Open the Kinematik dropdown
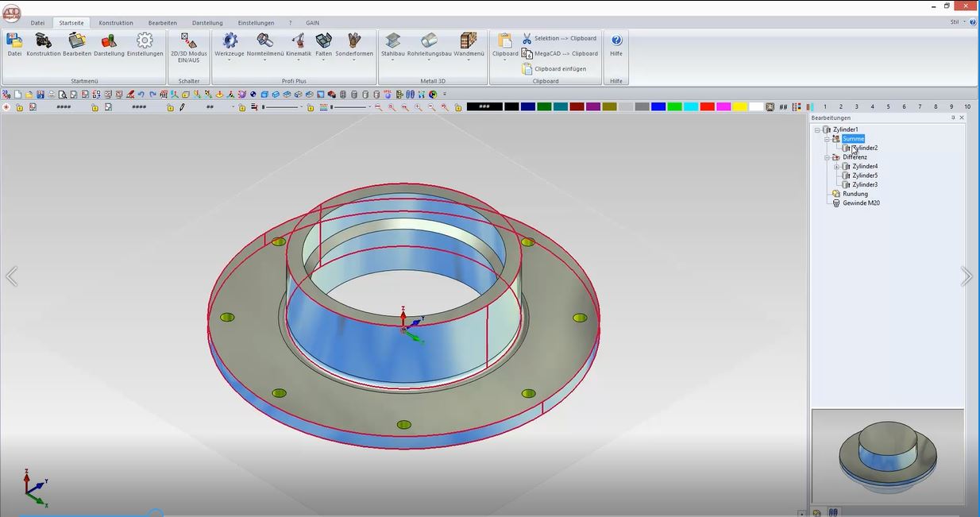Viewport: 980px width, 517px height. [299, 47]
